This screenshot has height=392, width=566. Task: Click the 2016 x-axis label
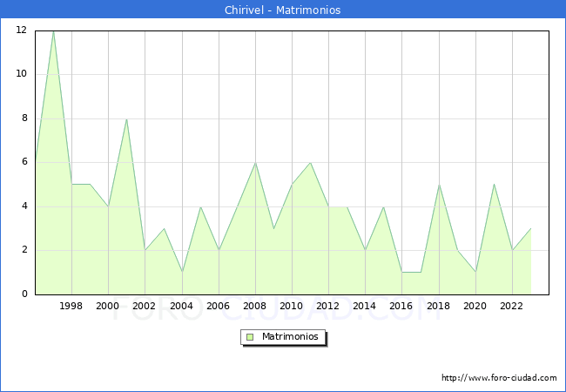pyautogui.click(x=401, y=306)
